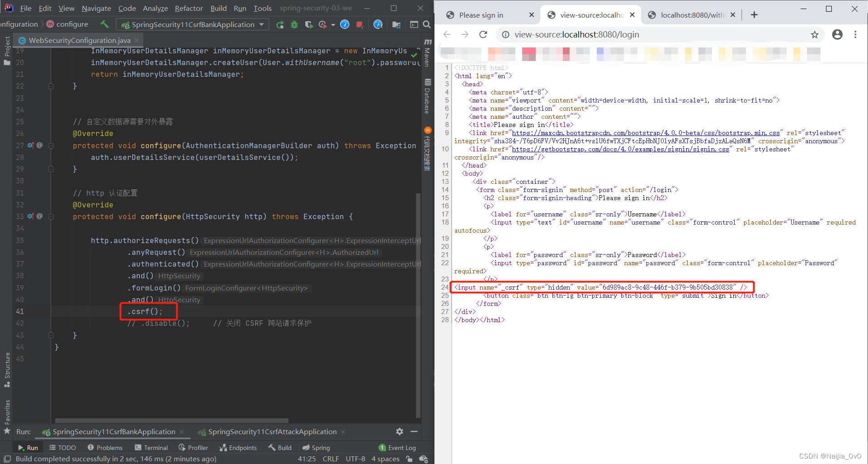Collapse fold marker at line 22

tap(51, 86)
